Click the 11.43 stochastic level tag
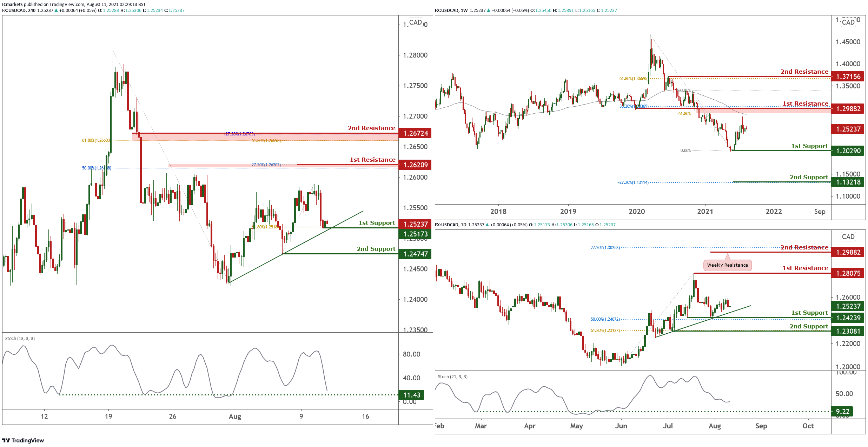This screenshot has height=447, width=868. pyautogui.click(x=411, y=395)
